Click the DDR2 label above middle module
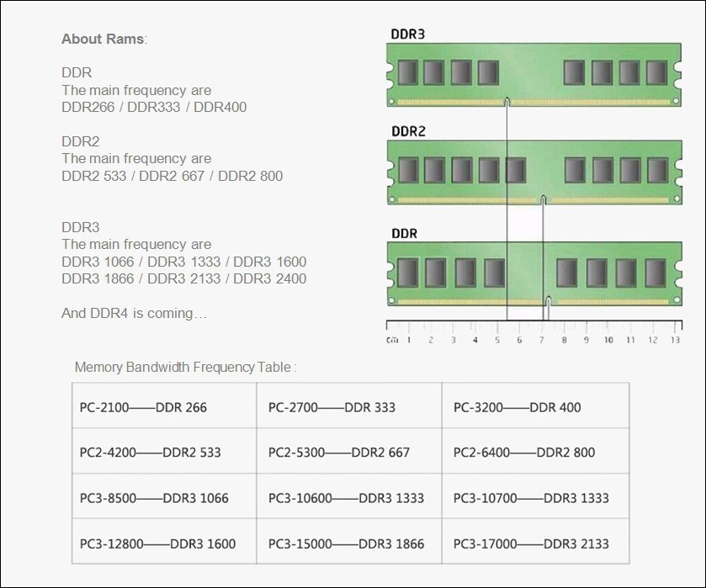 click(408, 131)
